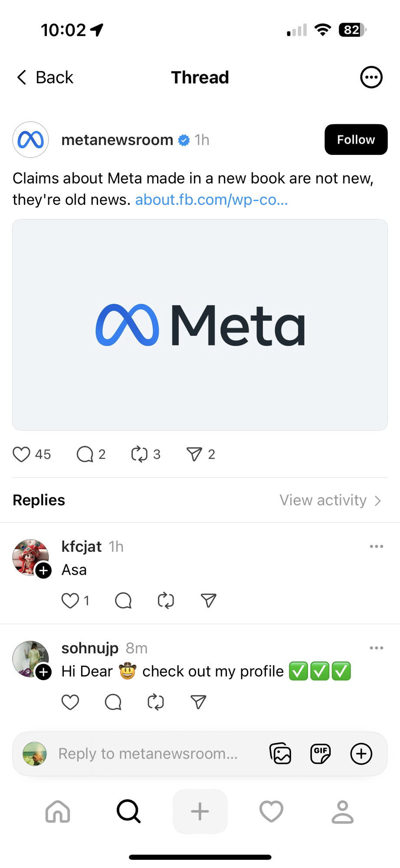Add a GIF to the reply

click(x=321, y=754)
